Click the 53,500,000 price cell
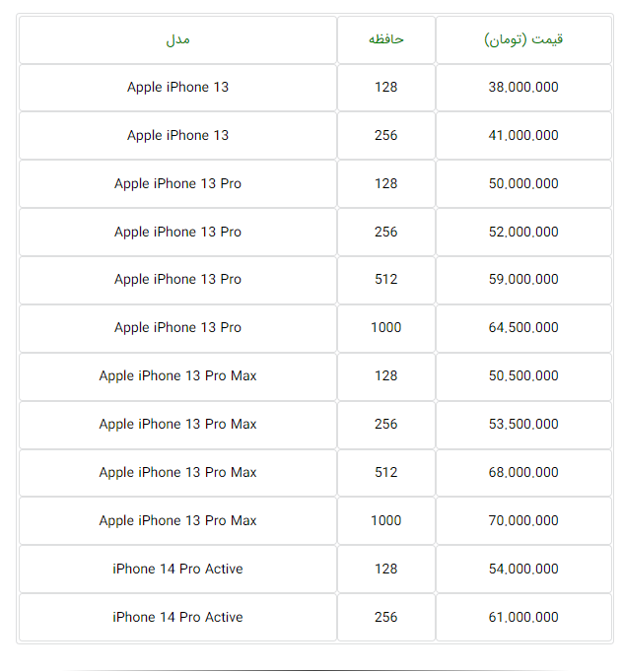 [523, 424]
